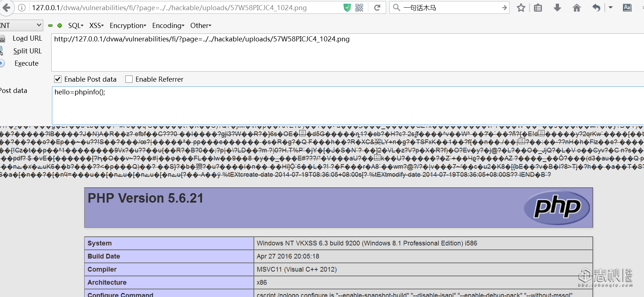The height and width of the screenshot is (297, 644).
Task: Click the 'Compiler' row label
Action: click(x=102, y=269)
